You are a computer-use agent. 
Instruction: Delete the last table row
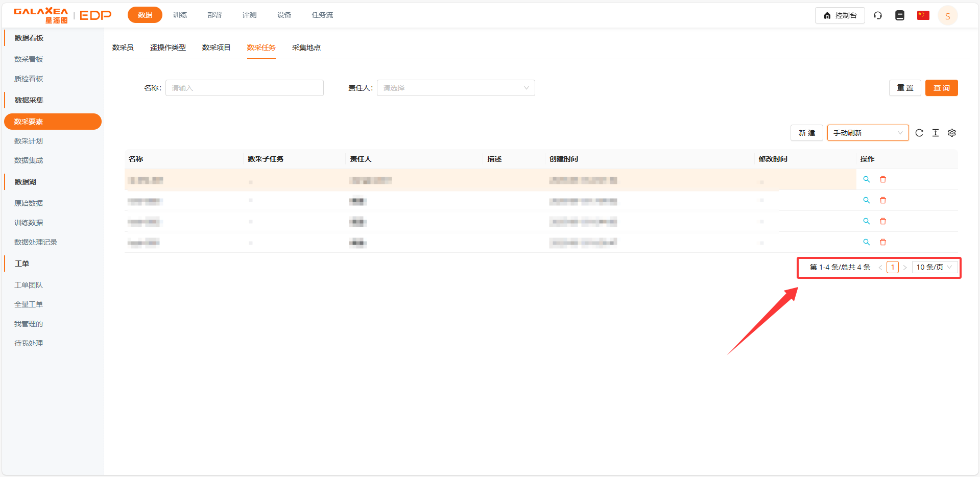882,242
